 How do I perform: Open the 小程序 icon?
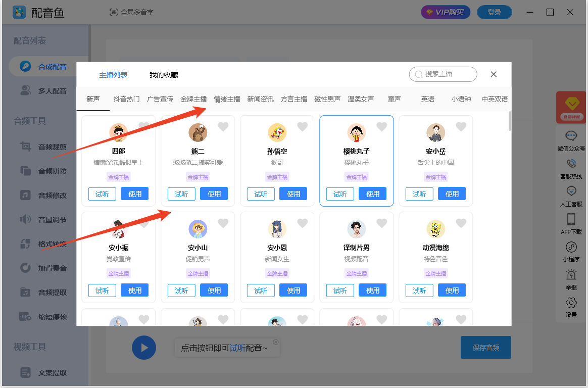tap(571, 247)
